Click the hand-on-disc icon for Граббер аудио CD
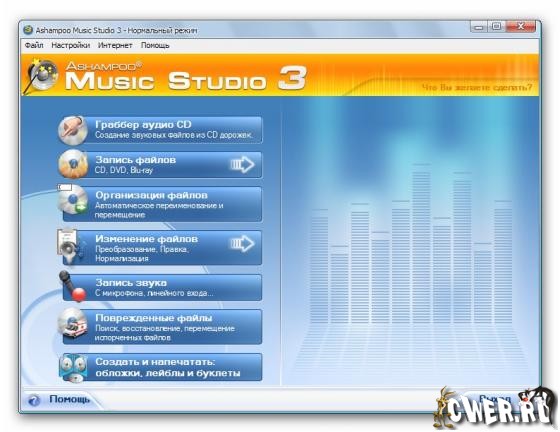The image size is (560, 432). (x=73, y=130)
